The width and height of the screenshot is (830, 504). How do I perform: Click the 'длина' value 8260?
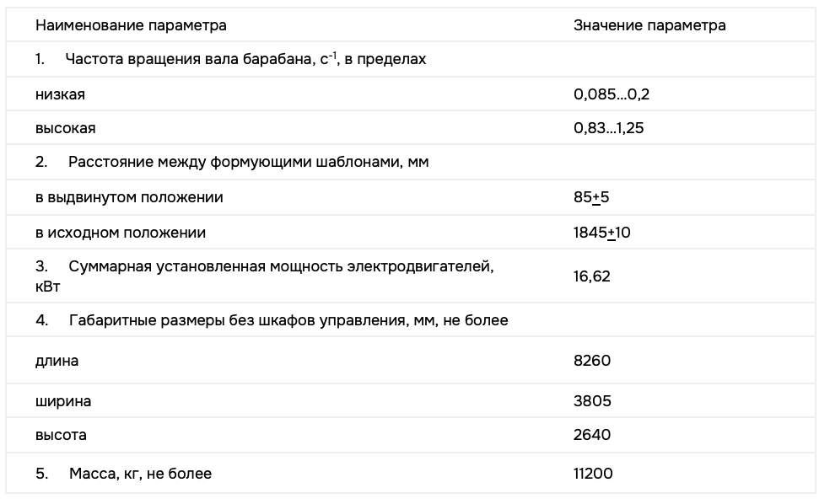(591, 361)
